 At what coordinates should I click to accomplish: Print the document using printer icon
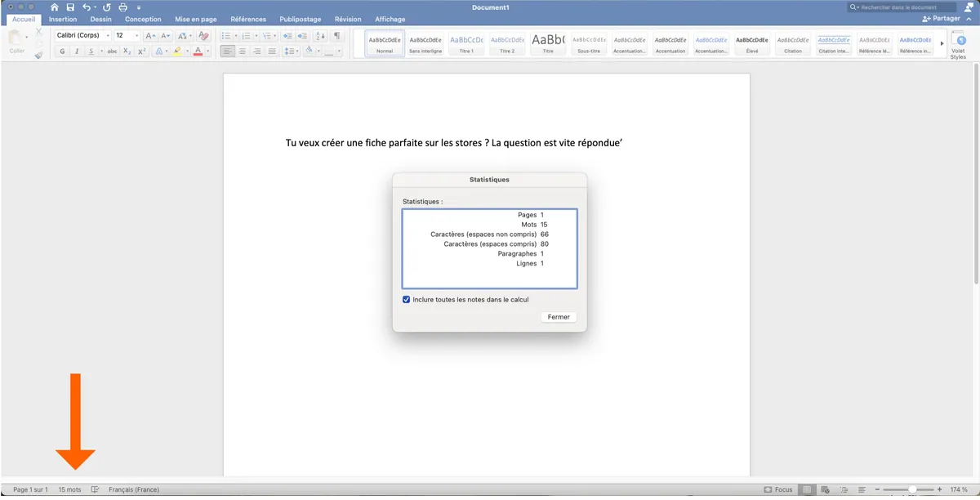(x=122, y=7)
